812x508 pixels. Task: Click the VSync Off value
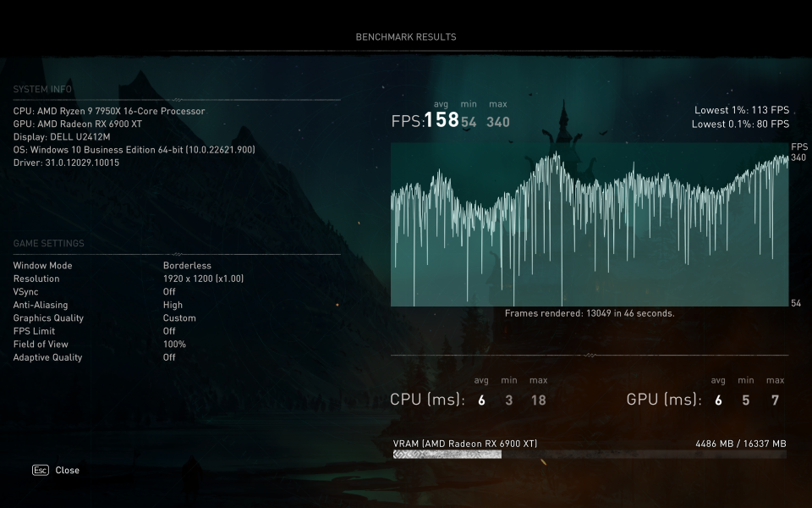[169, 292]
